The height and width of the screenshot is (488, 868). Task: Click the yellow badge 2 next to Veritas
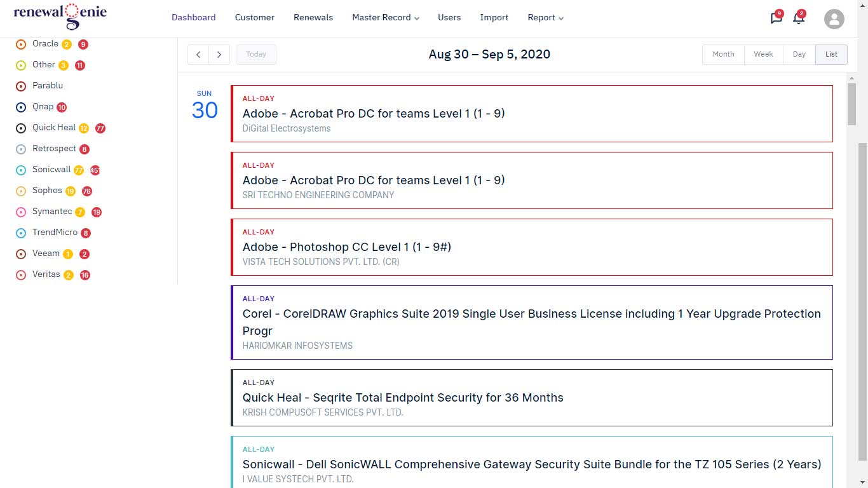pos(69,275)
